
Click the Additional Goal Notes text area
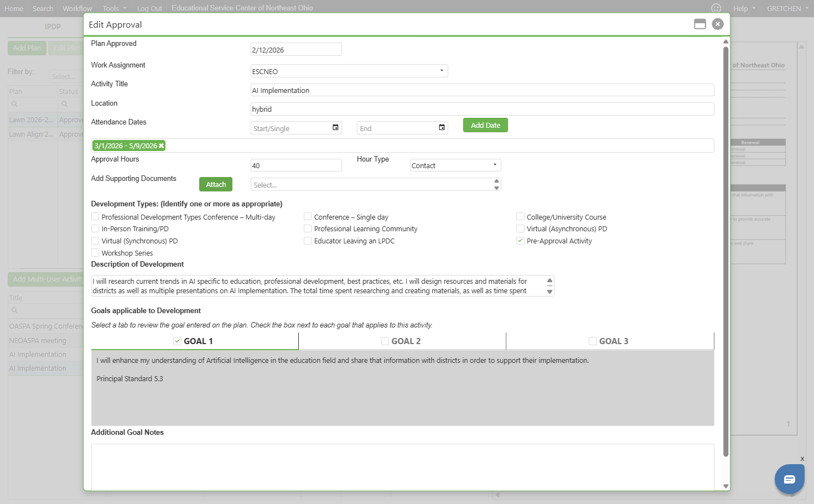[402, 466]
